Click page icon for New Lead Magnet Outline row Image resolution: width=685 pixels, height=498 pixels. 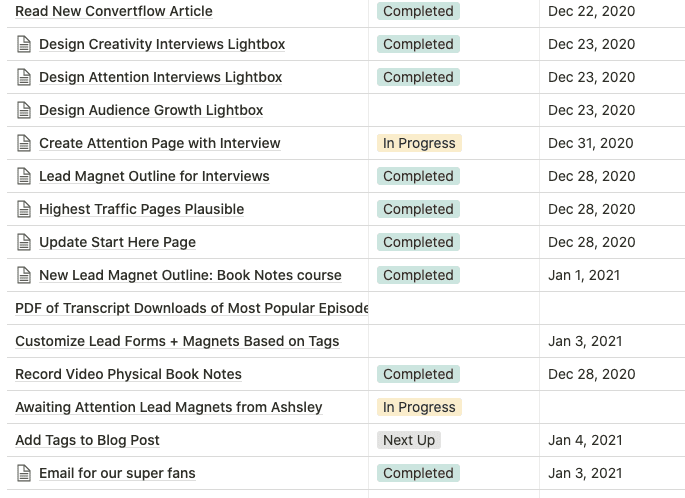coord(24,275)
